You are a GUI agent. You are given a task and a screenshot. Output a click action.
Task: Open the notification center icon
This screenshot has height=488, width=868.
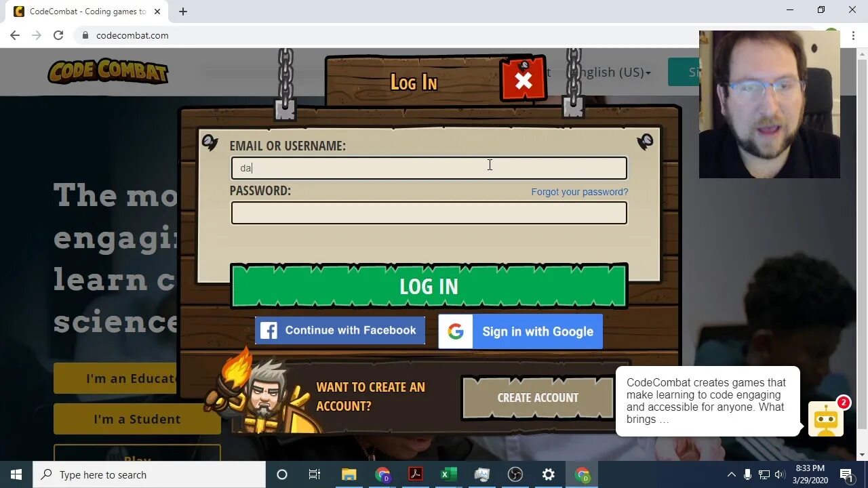(x=847, y=474)
